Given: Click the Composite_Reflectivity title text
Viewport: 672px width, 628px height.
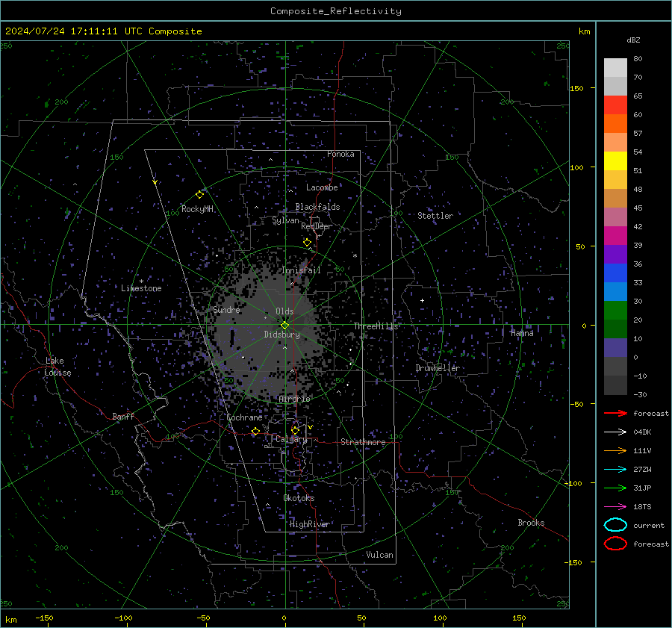Looking at the screenshot, I should 335,11.
